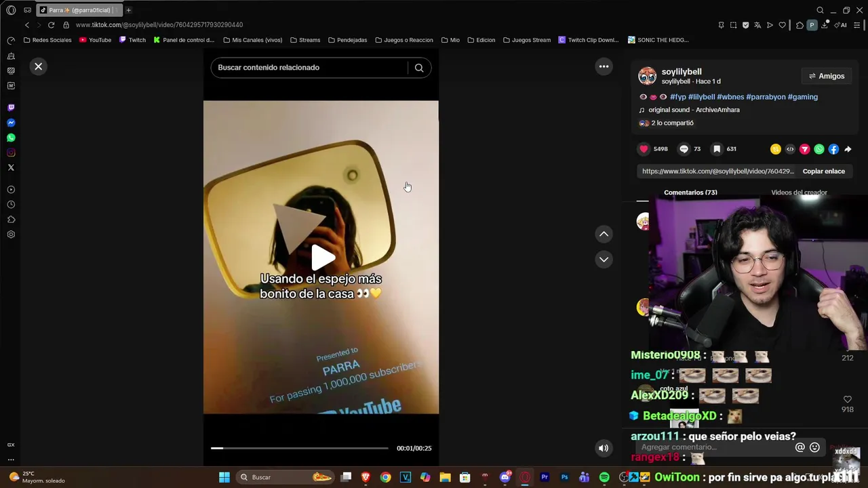Screen dimensions: 868x488
Task: Like the video with the heart icon
Action: point(644,149)
